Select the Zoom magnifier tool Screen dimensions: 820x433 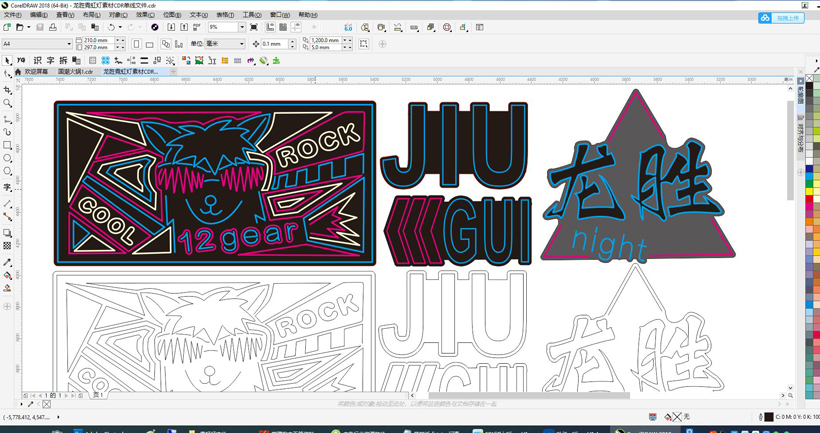(7, 103)
